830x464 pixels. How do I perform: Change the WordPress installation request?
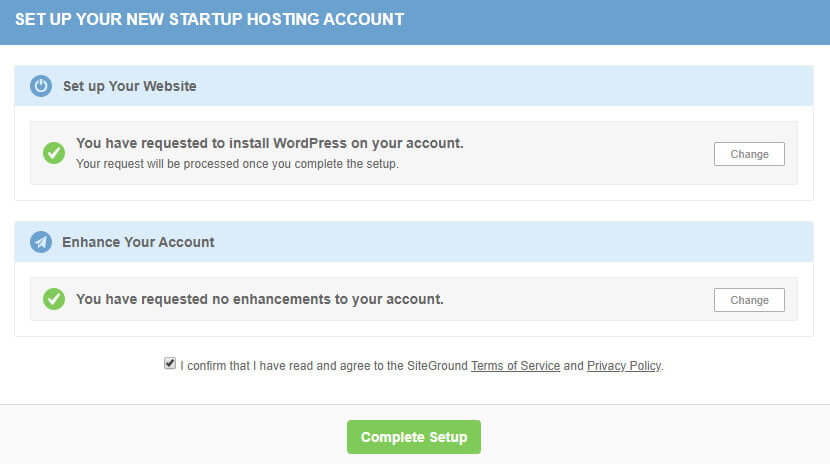[x=749, y=154]
